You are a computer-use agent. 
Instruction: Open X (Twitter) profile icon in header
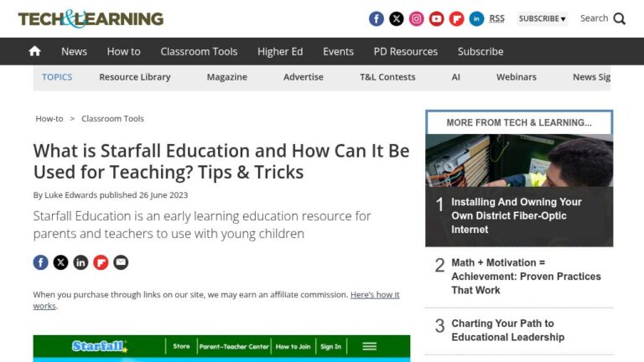click(397, 19)
